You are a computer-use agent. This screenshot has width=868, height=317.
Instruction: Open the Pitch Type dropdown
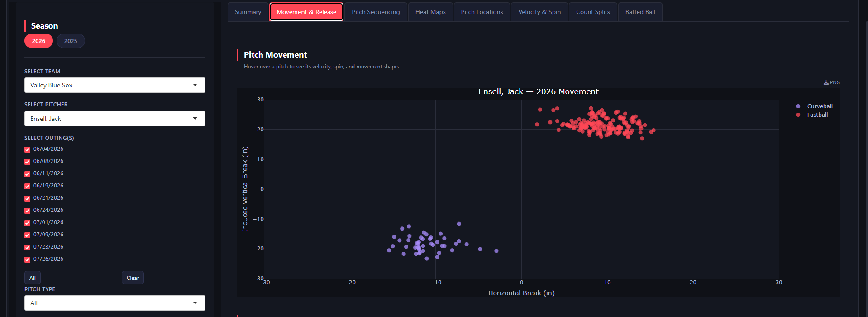click(115, 303)
